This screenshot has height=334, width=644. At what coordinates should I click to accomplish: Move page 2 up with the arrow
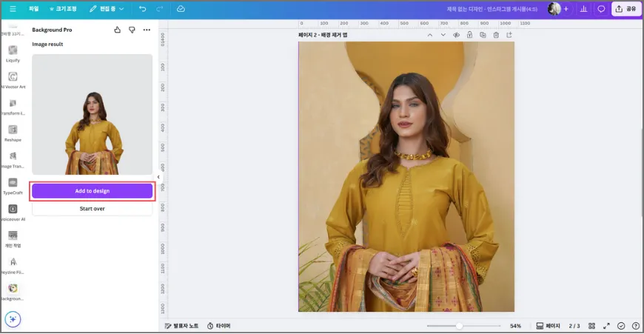click(429, 35)
